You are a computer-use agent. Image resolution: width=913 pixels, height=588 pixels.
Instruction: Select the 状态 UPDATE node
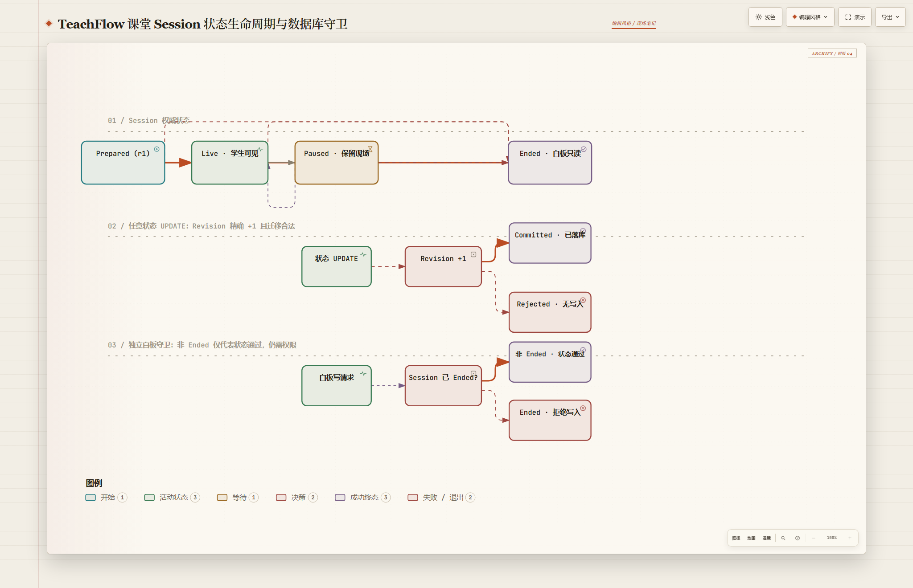pyautogui.click(x=337, y=266)
